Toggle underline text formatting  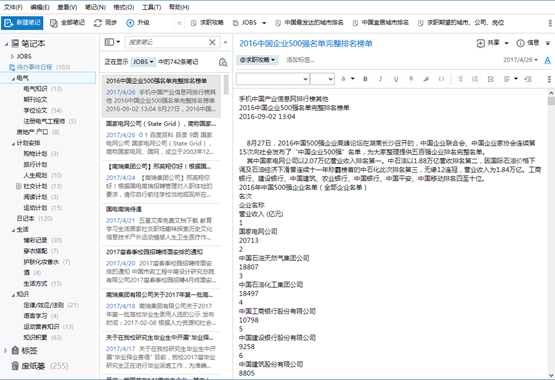(x=396, y=79)
